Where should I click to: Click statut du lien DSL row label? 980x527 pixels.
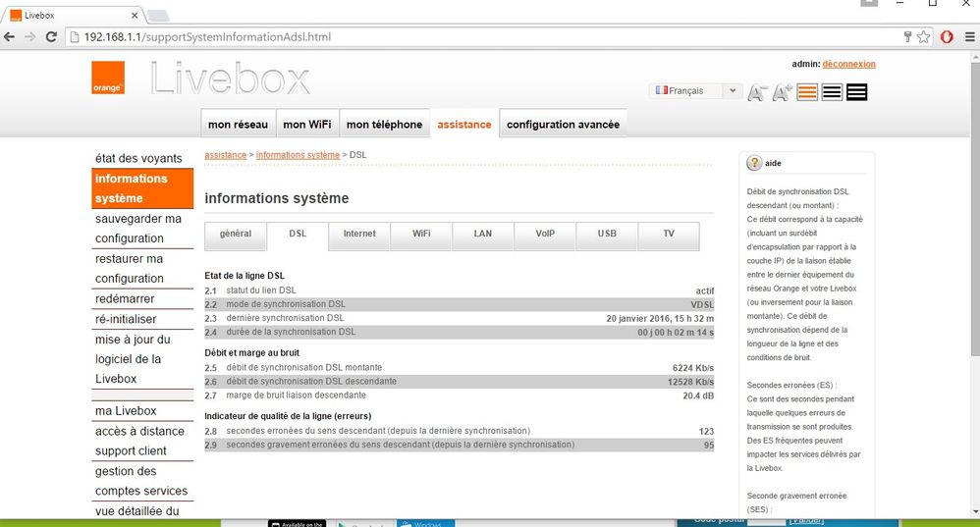click(x=261, y=290)
